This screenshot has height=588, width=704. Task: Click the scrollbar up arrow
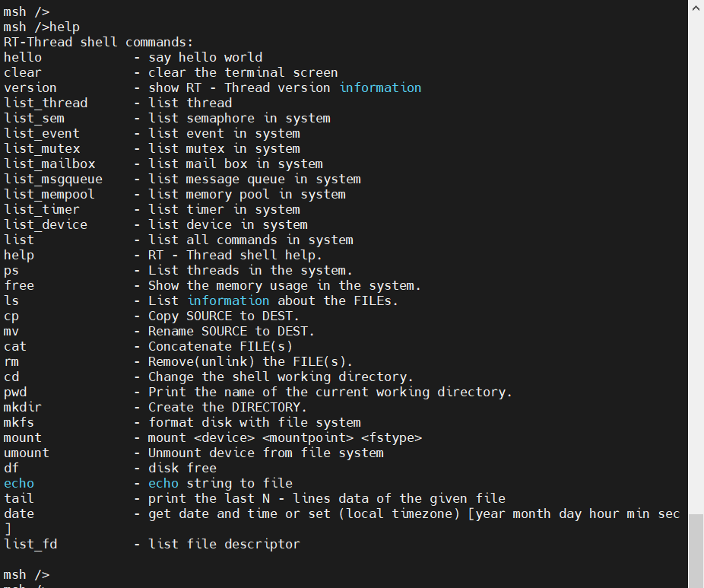[x=696, y=8]
